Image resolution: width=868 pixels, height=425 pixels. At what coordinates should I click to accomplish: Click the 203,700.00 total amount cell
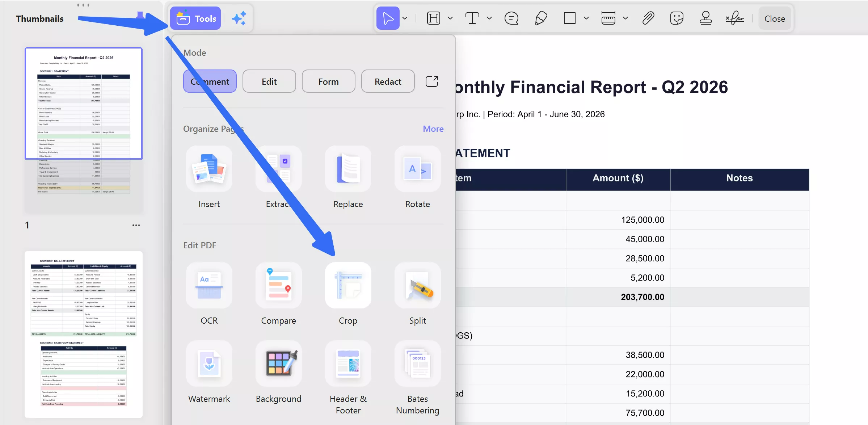pyautogui.click(x=618, y=297)
